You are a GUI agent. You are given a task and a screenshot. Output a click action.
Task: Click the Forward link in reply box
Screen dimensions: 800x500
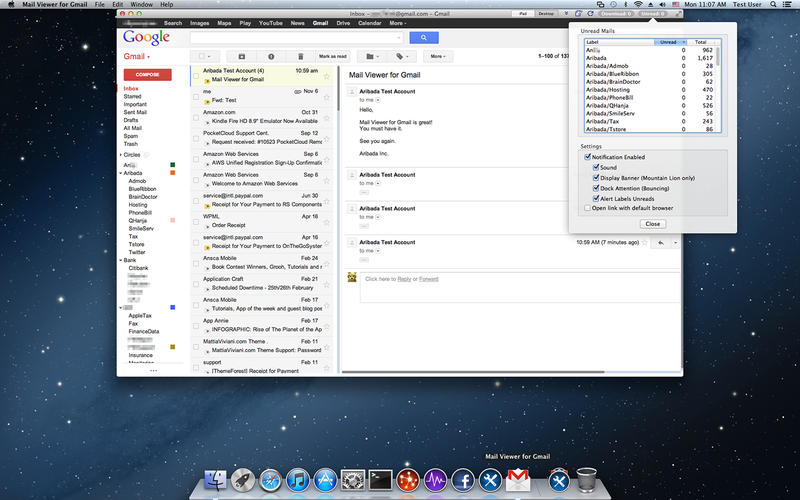429,279
